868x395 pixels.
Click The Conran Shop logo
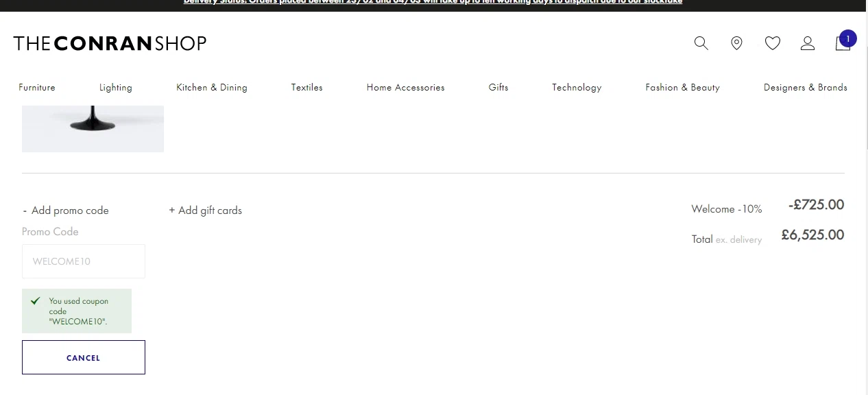tap(110, 43)
